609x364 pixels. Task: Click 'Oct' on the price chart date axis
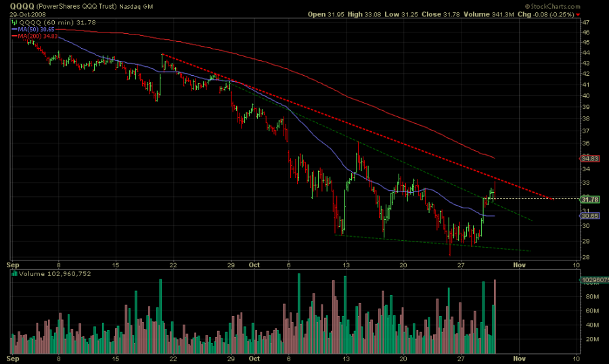tap(254, 265)
